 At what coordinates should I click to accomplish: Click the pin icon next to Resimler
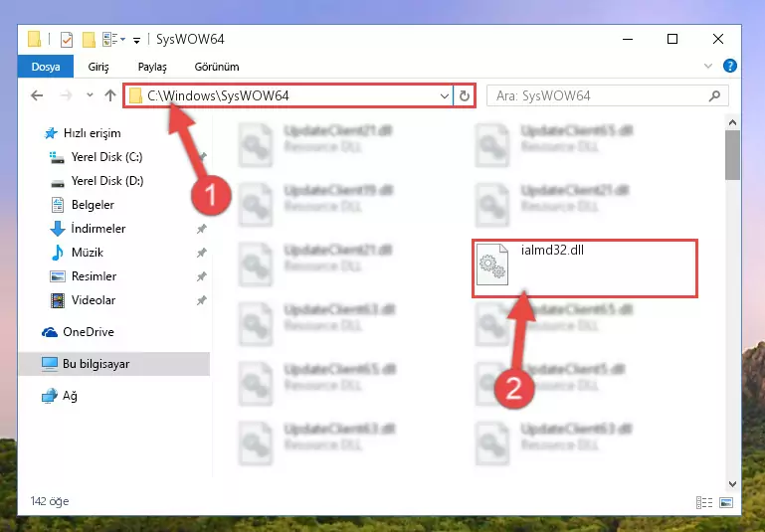(201, 276)
